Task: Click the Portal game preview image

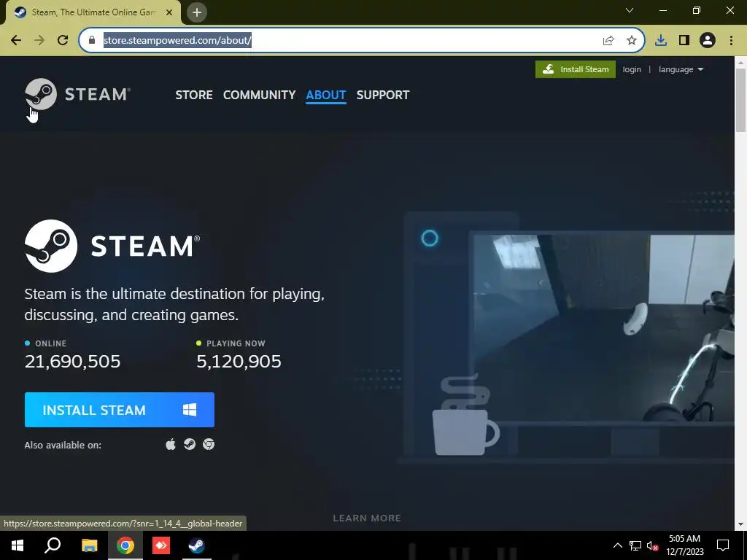Action: click(x=603, y=327)
